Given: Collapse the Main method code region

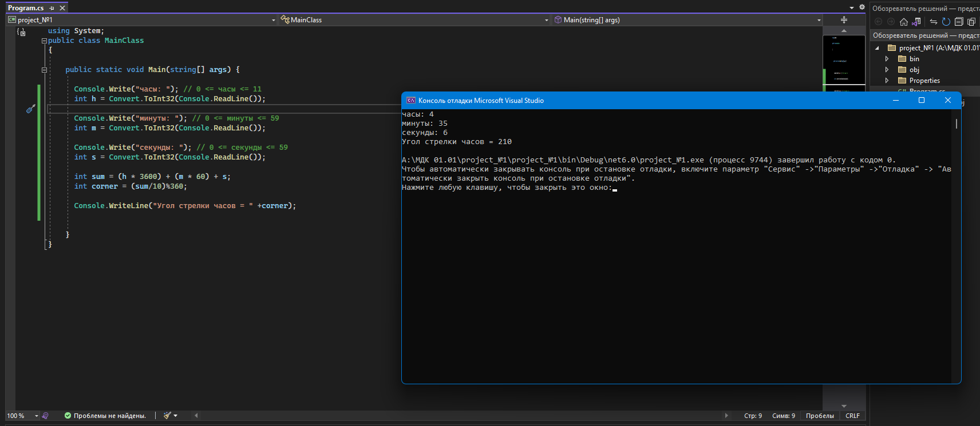Looking at the screenshot, I should [44, 70].
